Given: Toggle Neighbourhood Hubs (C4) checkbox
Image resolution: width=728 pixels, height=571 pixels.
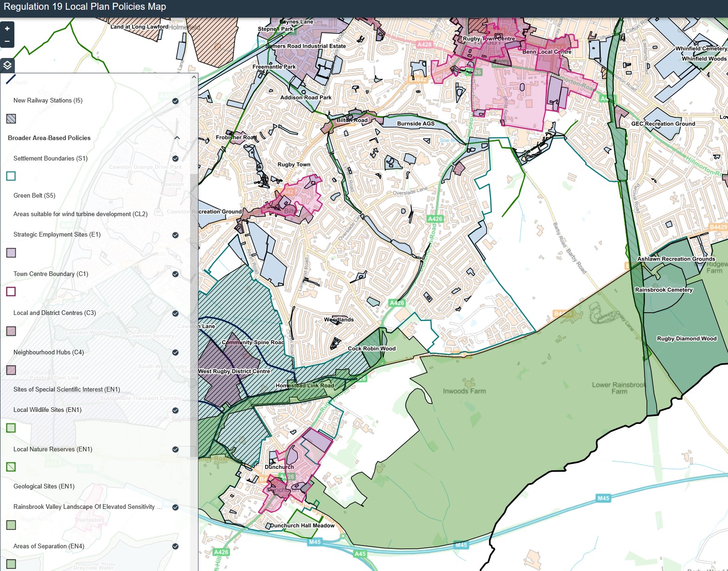Looking at the screenshot, I should pyautogui.click(x=175, y=353).
